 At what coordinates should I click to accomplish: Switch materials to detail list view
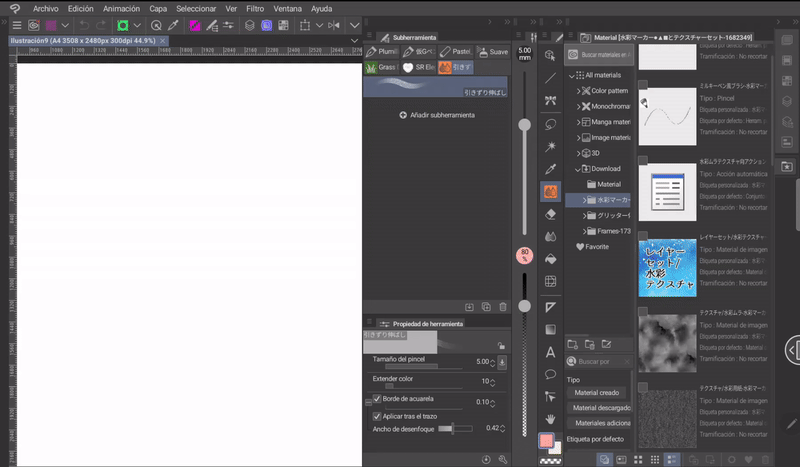point(671,459)
